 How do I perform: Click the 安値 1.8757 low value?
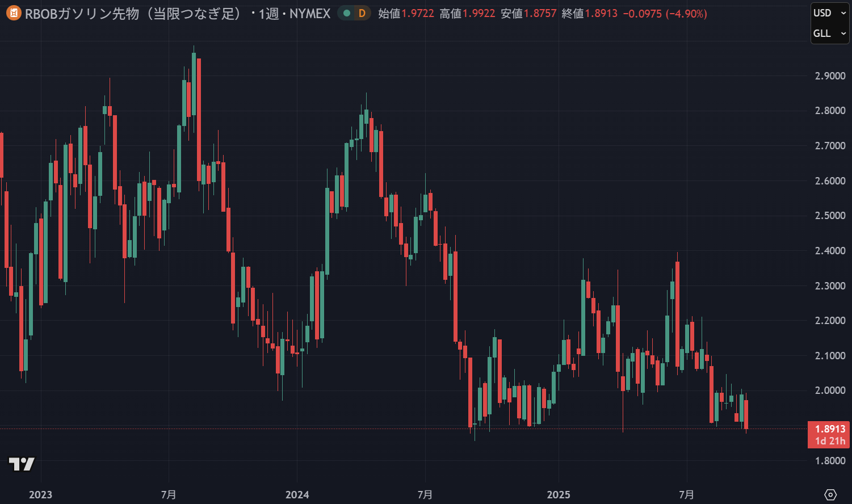click(x=539, y=13)
